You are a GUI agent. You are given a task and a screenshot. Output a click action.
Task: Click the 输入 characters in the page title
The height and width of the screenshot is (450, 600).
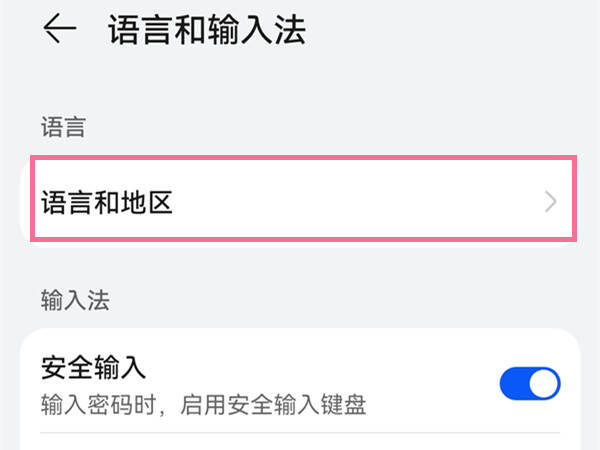223,29
